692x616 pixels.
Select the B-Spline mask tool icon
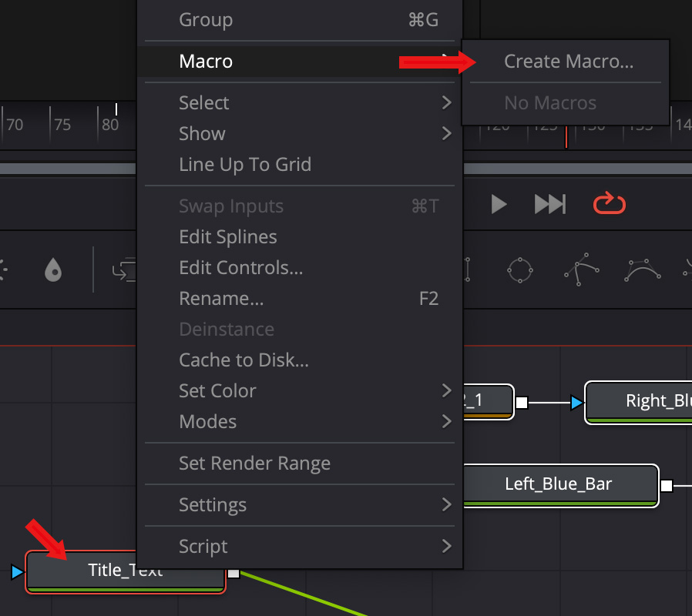click(x=643, y=270)
